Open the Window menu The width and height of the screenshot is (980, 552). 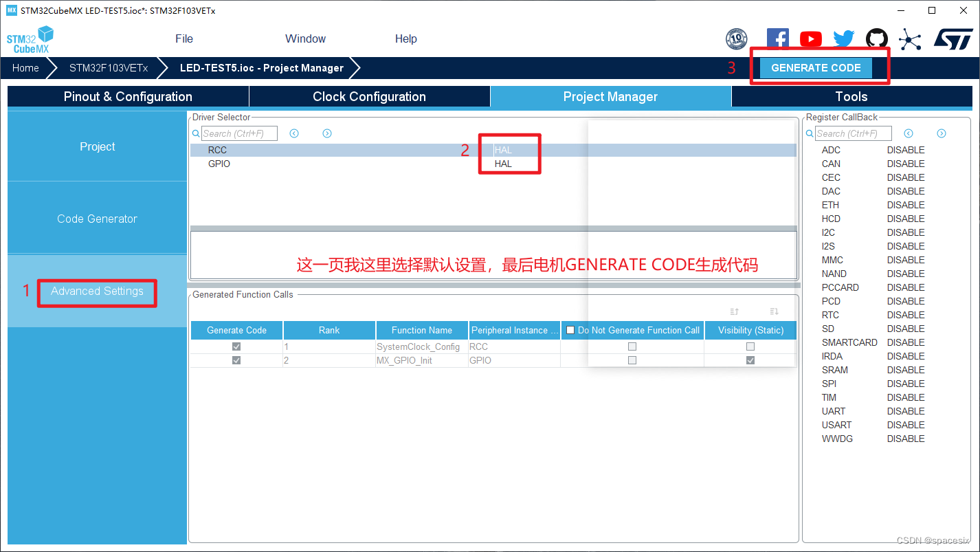(305, 38)
